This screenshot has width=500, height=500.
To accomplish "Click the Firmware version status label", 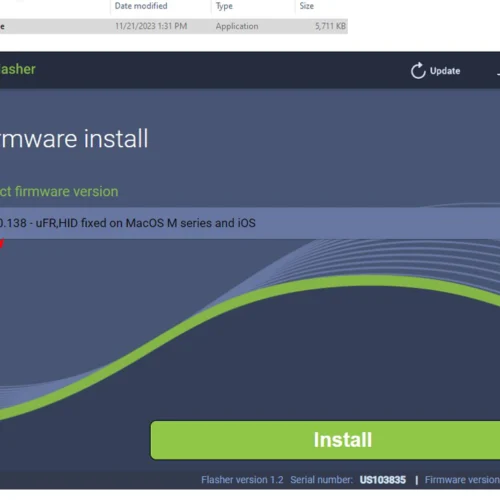I will tap(462, 480).
